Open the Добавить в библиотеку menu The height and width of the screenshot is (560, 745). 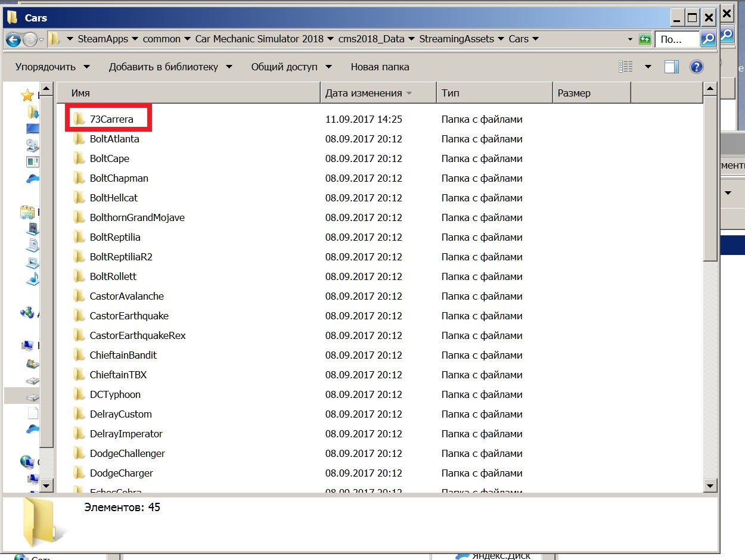(x=170, y=67)
